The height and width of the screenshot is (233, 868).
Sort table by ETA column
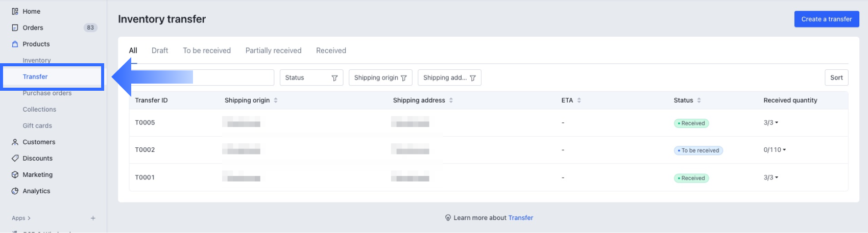pos(578,100)
